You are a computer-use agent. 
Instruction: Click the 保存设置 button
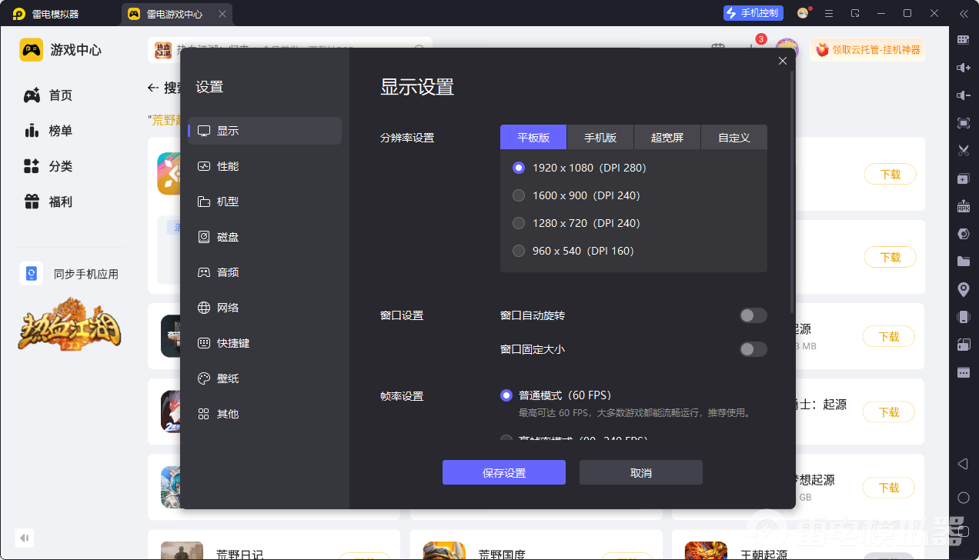click(504, 472)
